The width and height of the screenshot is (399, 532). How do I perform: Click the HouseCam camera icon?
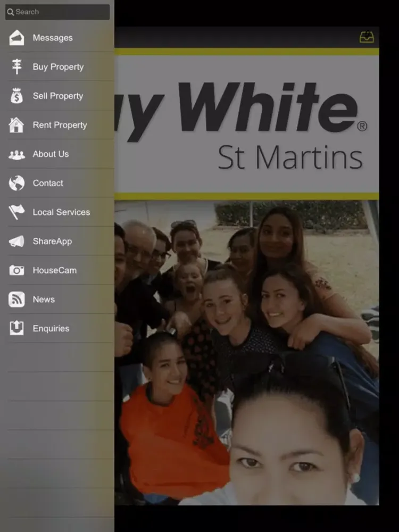click(x=16, y=270)
